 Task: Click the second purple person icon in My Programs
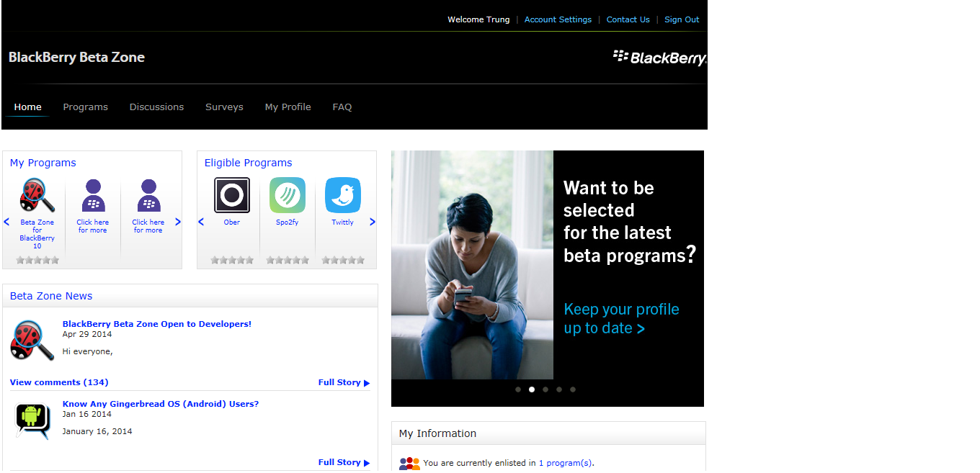click(148, 195)
